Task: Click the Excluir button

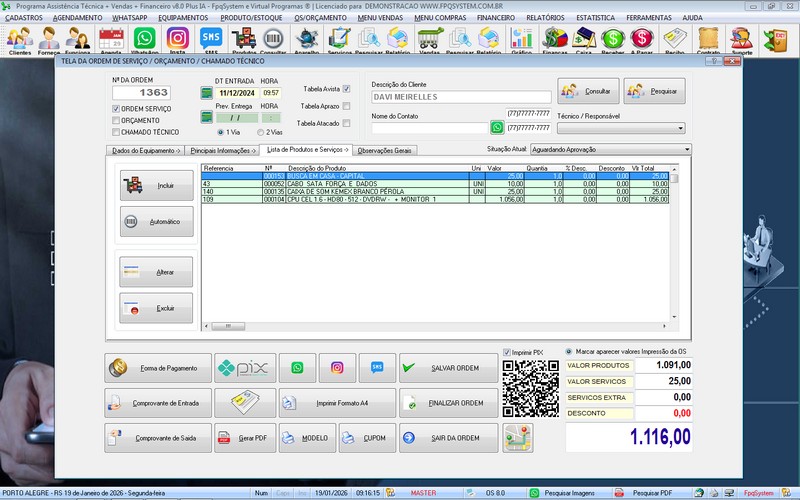Action: tap(156, 308)
